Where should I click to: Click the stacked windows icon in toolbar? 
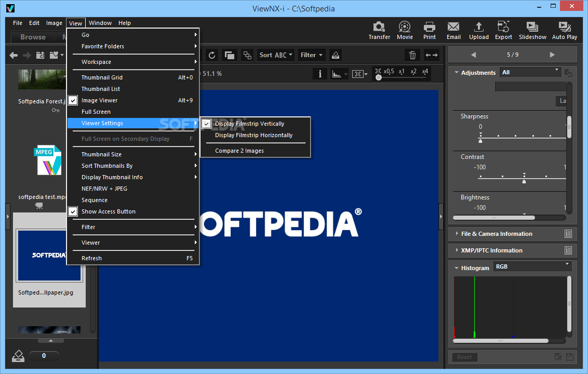(x=230, y=55)
